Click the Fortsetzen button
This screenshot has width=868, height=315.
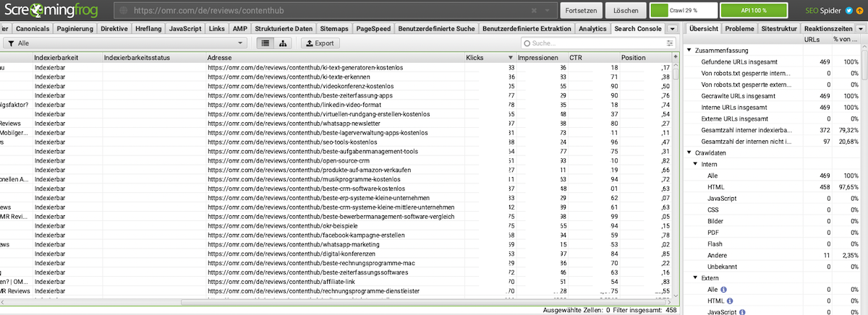[x=580, y=11]
